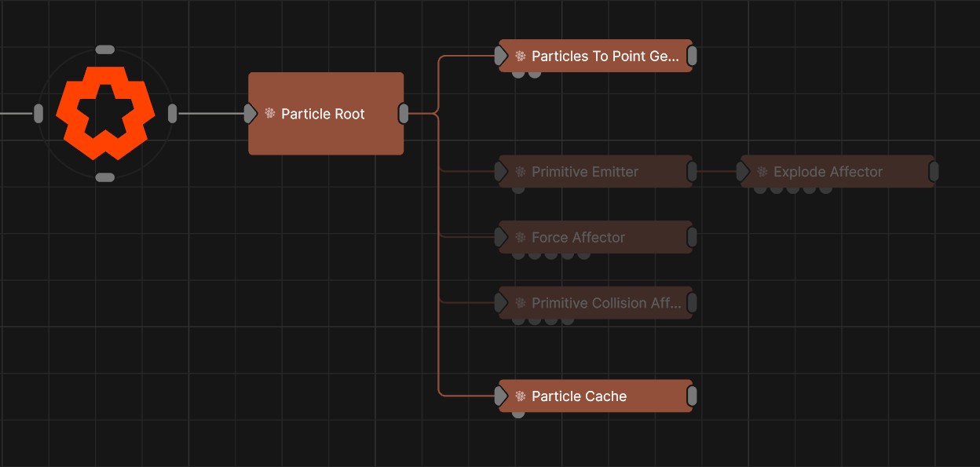
Task: Select the Particle Root node
Action: click(326, 133)
